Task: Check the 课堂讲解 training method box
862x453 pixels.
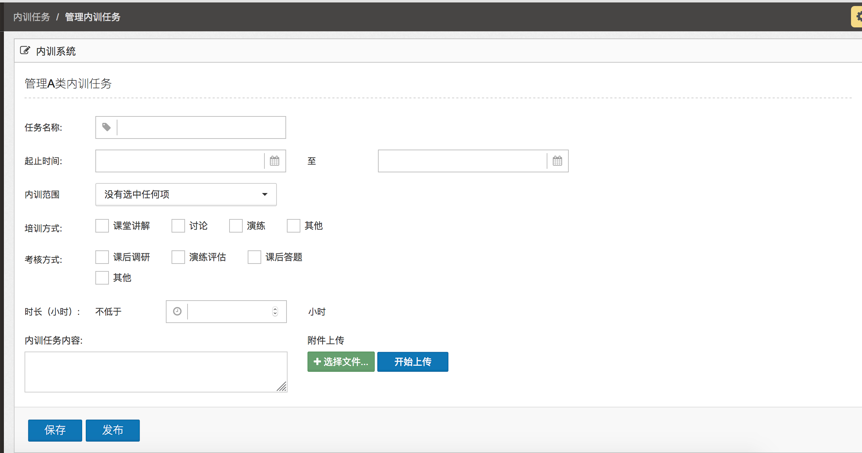Action: coord(102,226)
